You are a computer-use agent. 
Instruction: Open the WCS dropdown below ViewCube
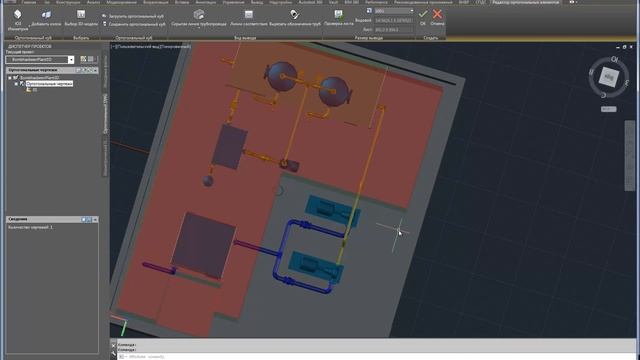coord(609,109)
